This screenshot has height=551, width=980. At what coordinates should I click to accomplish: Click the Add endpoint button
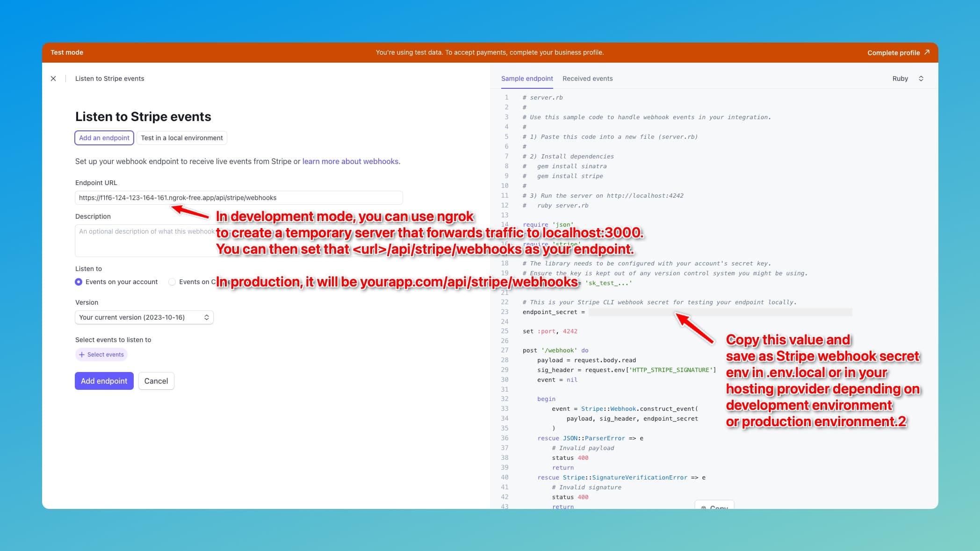104,381
